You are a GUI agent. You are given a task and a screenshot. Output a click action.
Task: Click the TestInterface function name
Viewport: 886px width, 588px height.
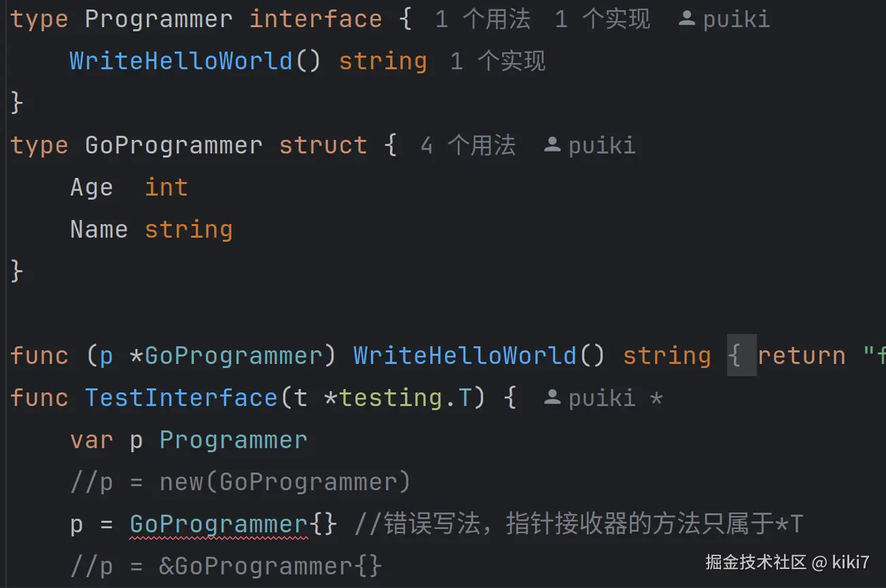pos(181,398)
